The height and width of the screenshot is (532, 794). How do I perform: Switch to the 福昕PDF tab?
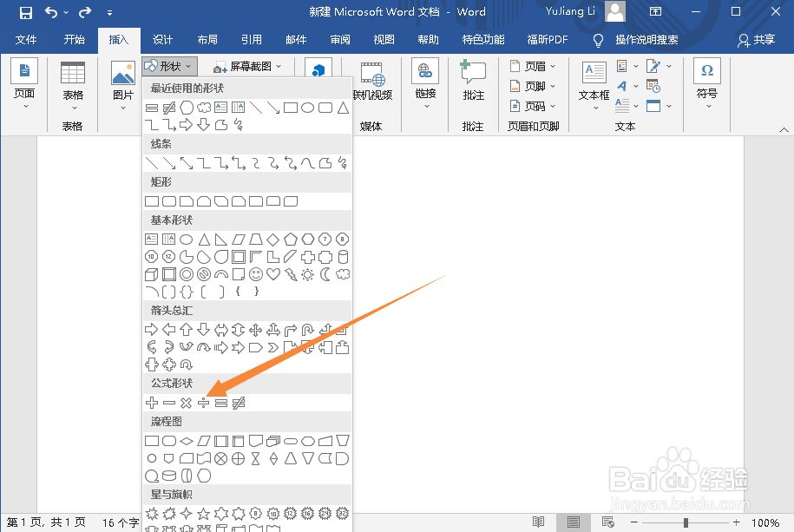coord(548,40)
